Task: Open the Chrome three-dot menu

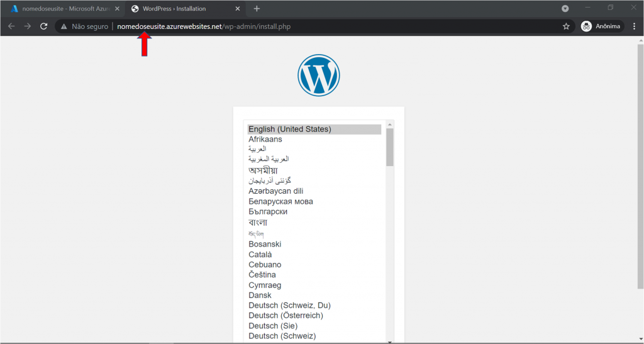Action: (x=634, y=26)
